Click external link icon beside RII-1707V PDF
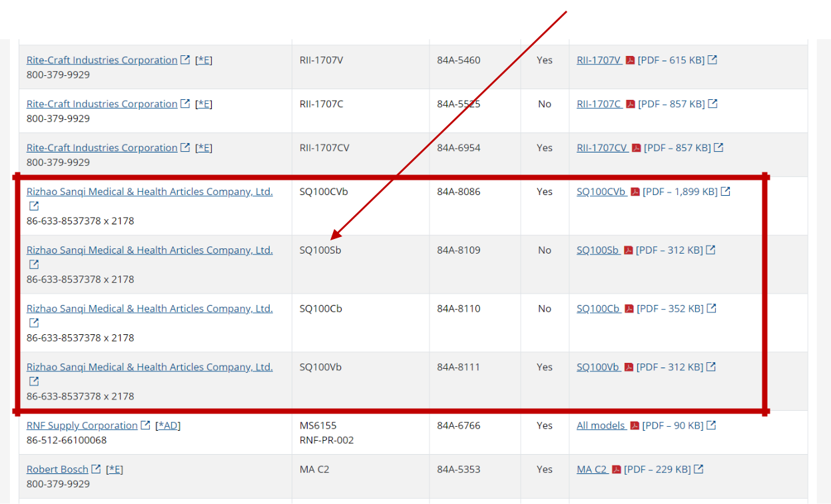The image size is (831, 504). 712,60
